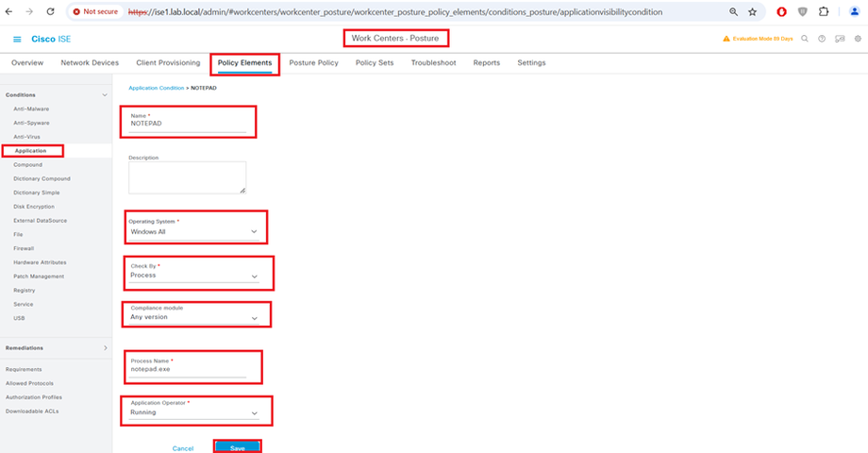This screenshot has width=868, height=453.
Task: Open the Settings tab
Action: (531, 63)
